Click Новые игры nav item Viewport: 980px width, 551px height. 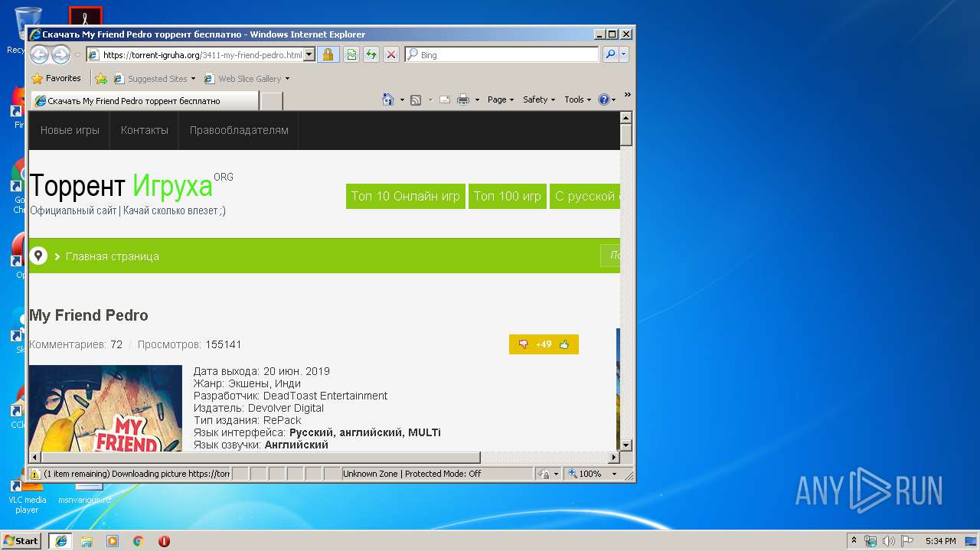coord(70,130)
